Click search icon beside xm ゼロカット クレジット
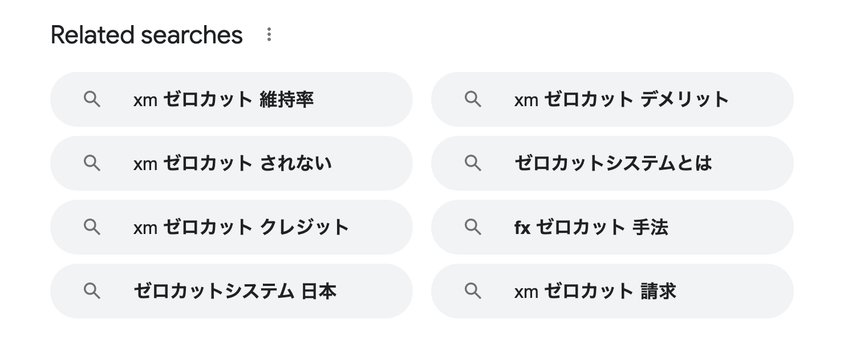The image size is (868, 347). [x=92, y=227]
